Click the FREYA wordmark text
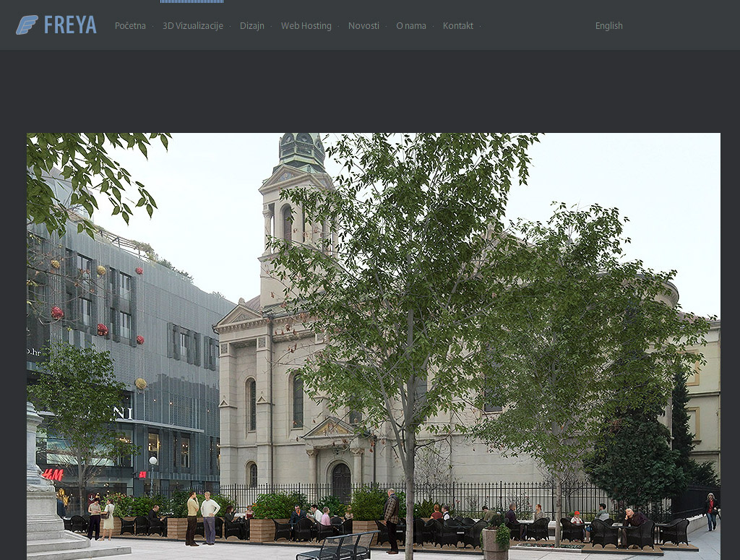This screenshot has width=740, height=560. pyautogui.click(x=69, y=25)
